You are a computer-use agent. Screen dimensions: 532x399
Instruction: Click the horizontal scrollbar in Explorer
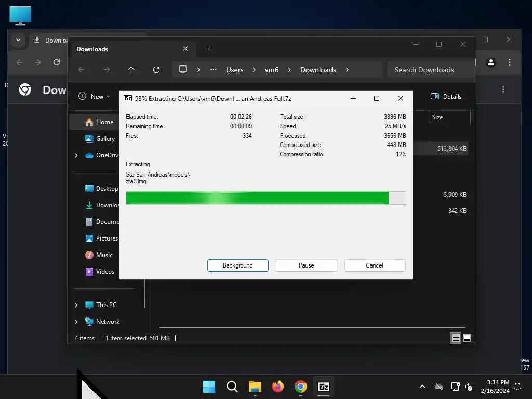[312, 328]
